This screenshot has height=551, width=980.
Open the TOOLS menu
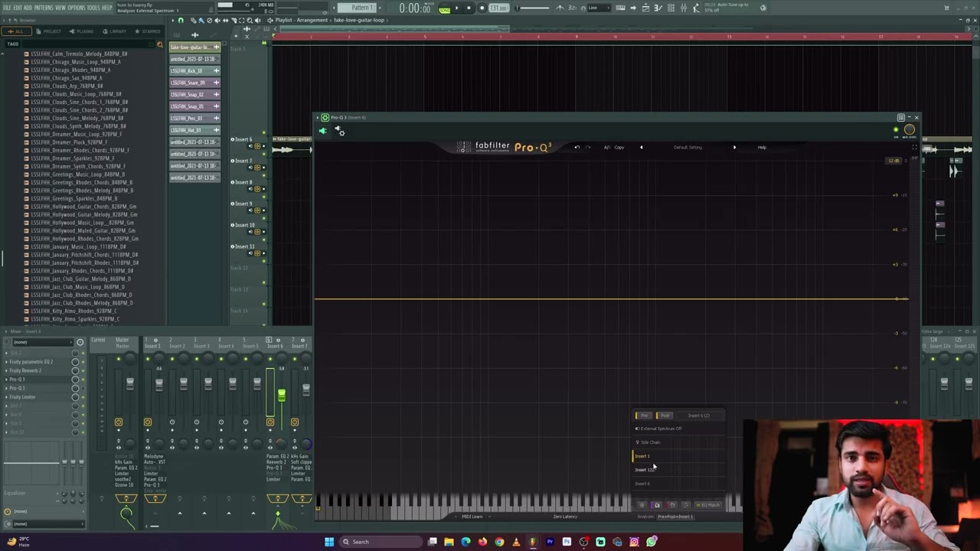coord(94,8)
